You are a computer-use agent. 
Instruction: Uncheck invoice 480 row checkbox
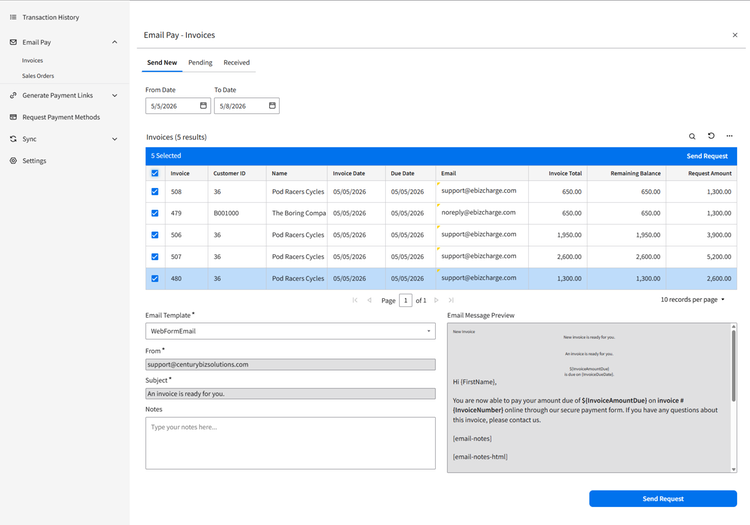point(155,278)
